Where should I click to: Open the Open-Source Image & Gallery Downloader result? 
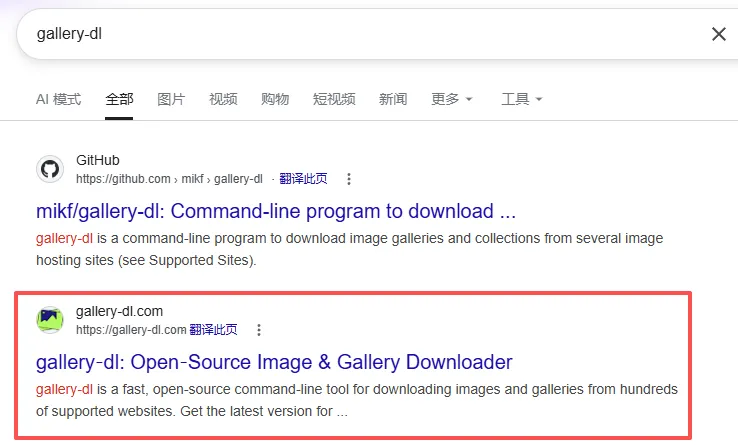[274, 362]
